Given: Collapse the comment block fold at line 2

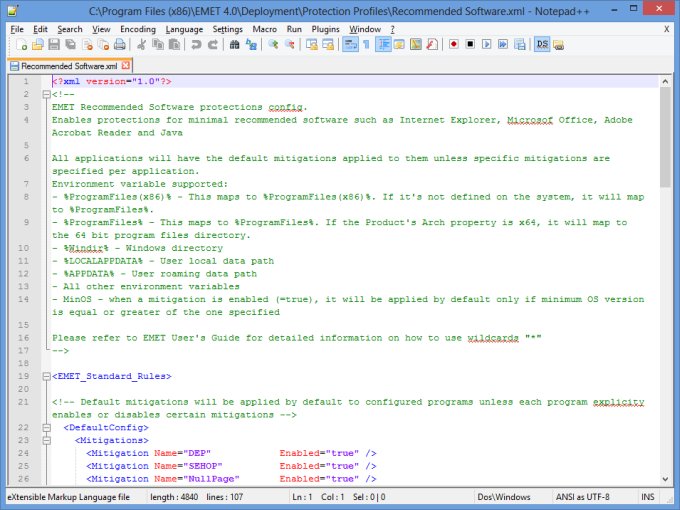Looking at the screenshot, I should point(46,94).
